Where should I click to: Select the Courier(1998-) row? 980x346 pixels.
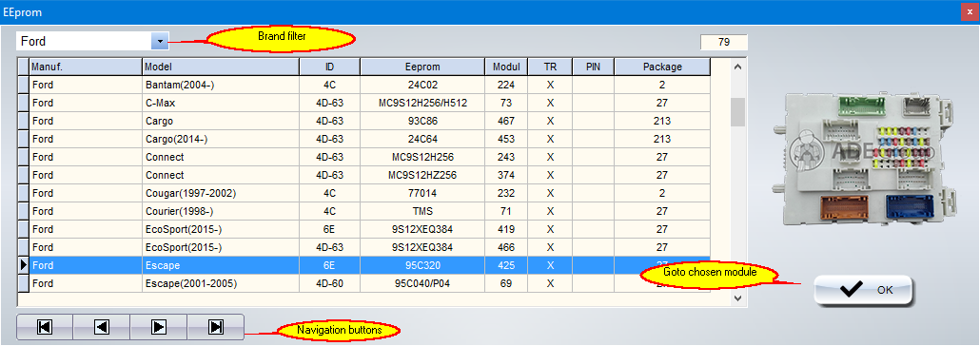[x=363, y=212]
